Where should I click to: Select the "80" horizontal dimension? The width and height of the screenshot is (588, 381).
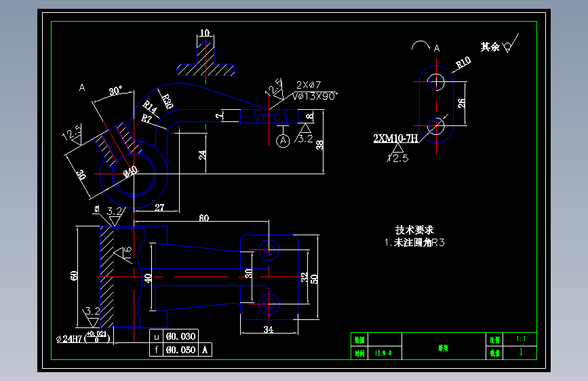(x=204, y=218)
